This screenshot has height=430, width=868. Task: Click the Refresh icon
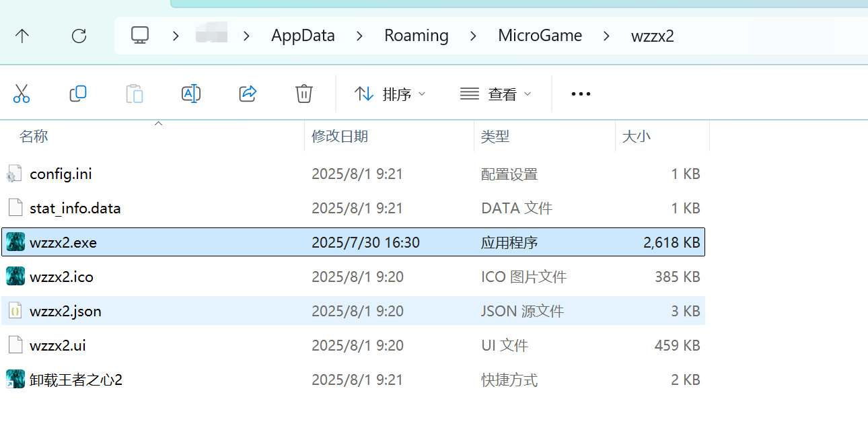tap(79, 35)
